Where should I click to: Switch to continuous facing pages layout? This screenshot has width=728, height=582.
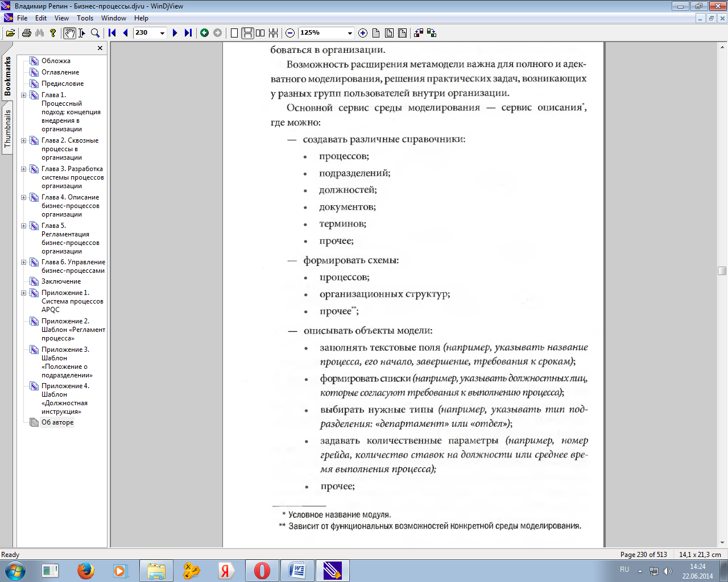(274, 33)
